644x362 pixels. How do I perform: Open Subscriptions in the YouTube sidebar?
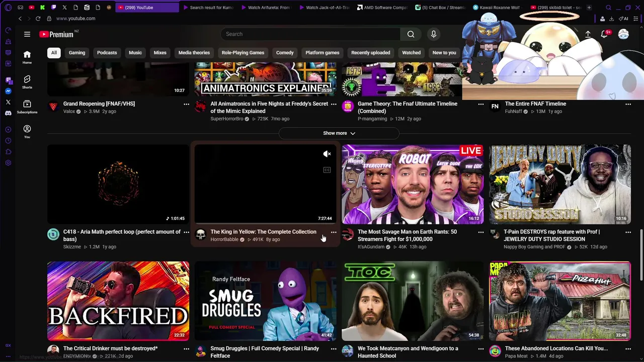coord(27,107)
